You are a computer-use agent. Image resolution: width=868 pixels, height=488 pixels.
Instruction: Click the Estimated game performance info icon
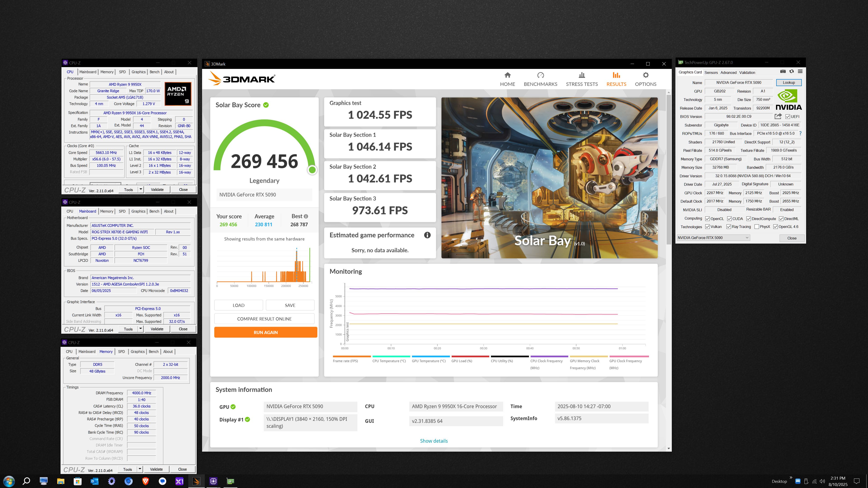(x=427, y=235)
